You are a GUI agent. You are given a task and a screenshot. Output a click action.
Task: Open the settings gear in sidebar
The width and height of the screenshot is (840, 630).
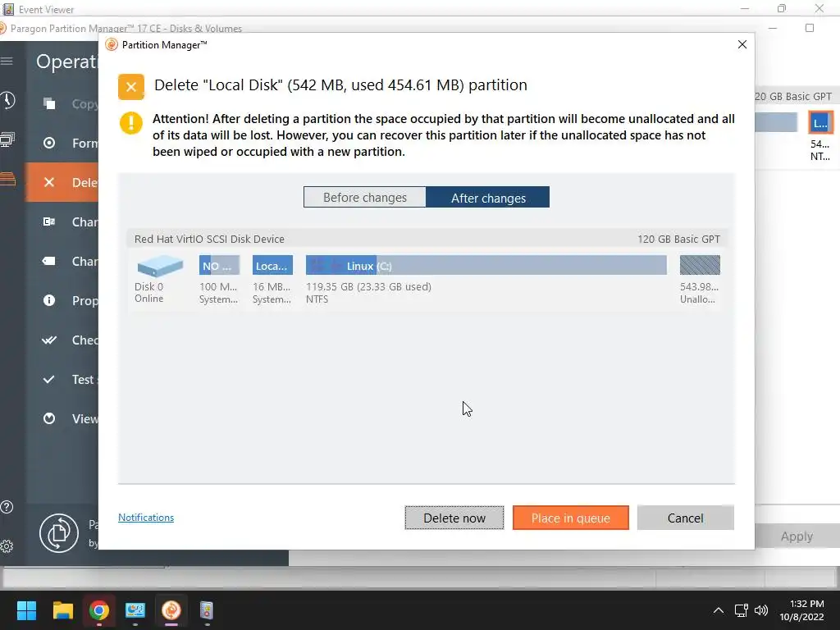pyautogui.click(x=7, y=546)
